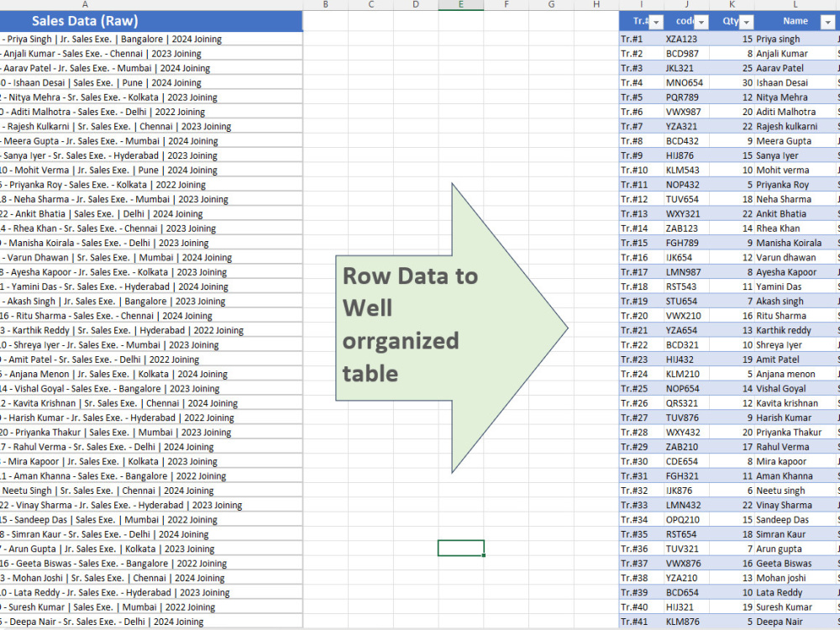Open the code column filter dropdown
This screenshot has width=840, height=630.
pyautogui.click(x=701, y=22)
